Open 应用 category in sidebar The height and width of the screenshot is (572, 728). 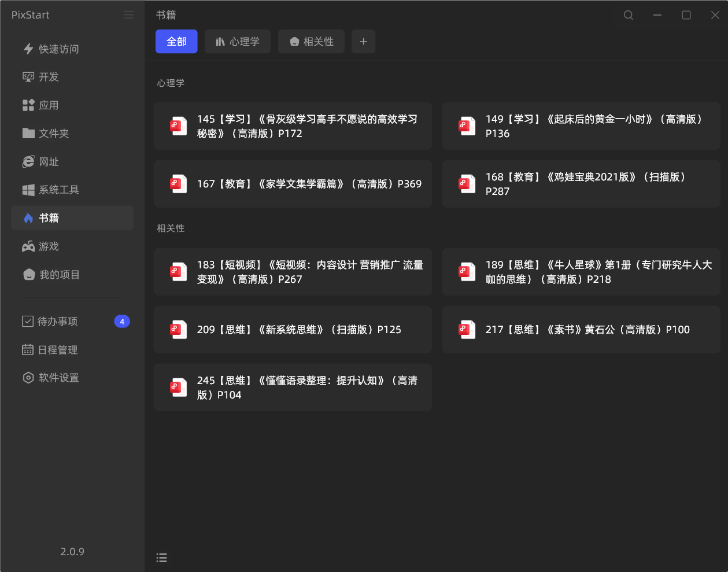click(72, 105)
